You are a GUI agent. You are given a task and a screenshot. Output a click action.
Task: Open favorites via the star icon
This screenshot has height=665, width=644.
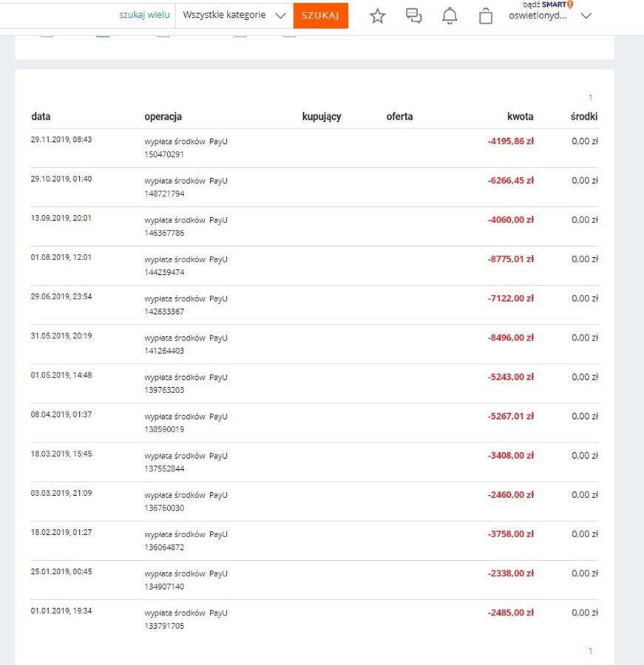[378, 16]
